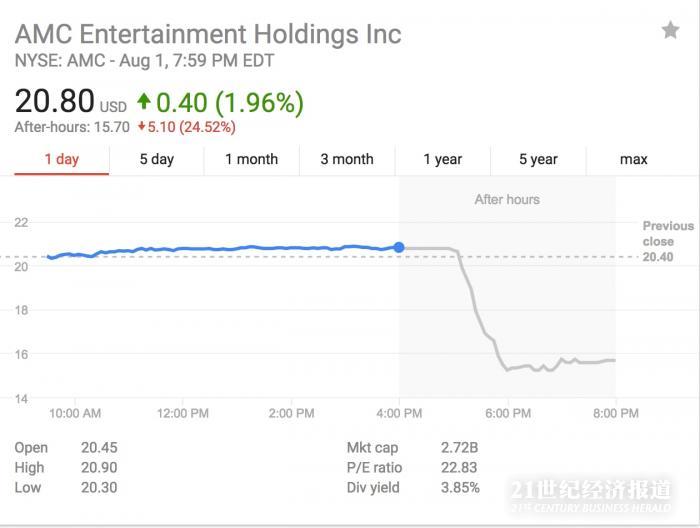Show the max time range
The image size is (700, 528).
tap(633, 159)
